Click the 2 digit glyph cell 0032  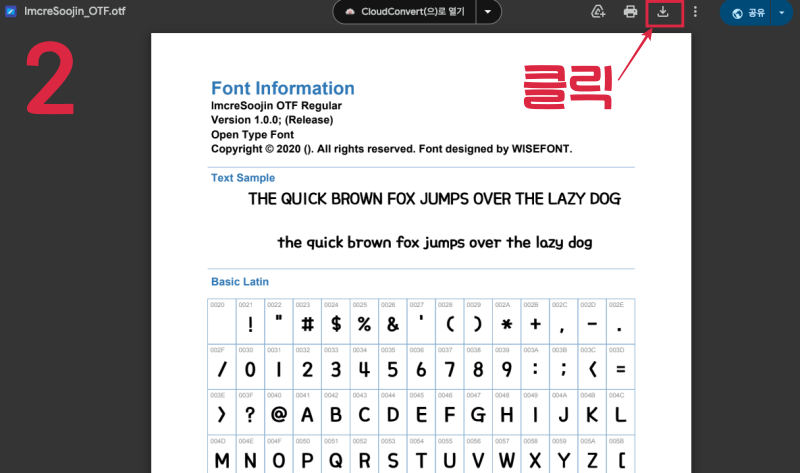[x=307, y=367]
